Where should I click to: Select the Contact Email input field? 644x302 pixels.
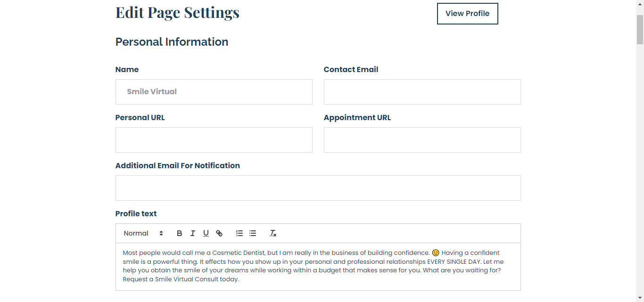(422, 92)
